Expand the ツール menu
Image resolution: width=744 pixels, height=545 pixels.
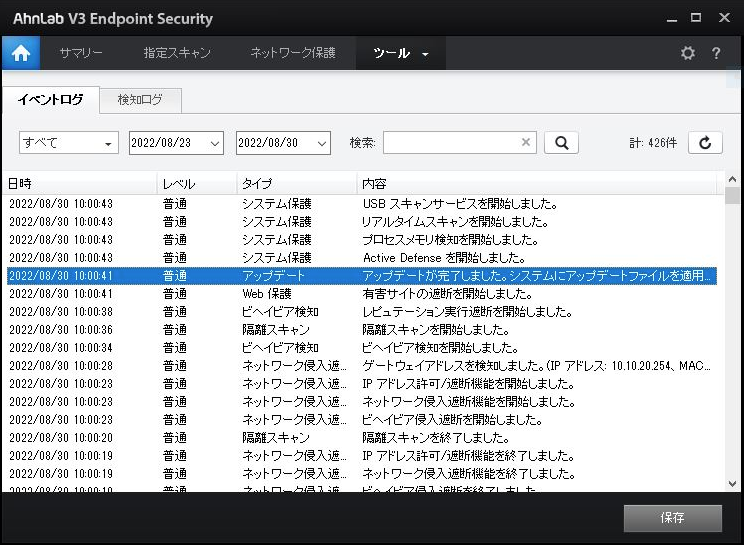[x=400, y=53]
